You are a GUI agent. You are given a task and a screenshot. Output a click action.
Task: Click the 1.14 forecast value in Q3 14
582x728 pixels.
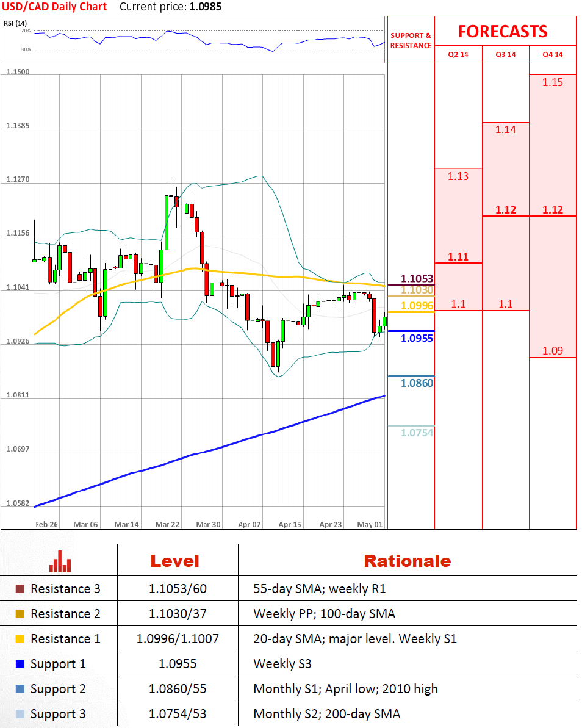click(x=505, y=129)
